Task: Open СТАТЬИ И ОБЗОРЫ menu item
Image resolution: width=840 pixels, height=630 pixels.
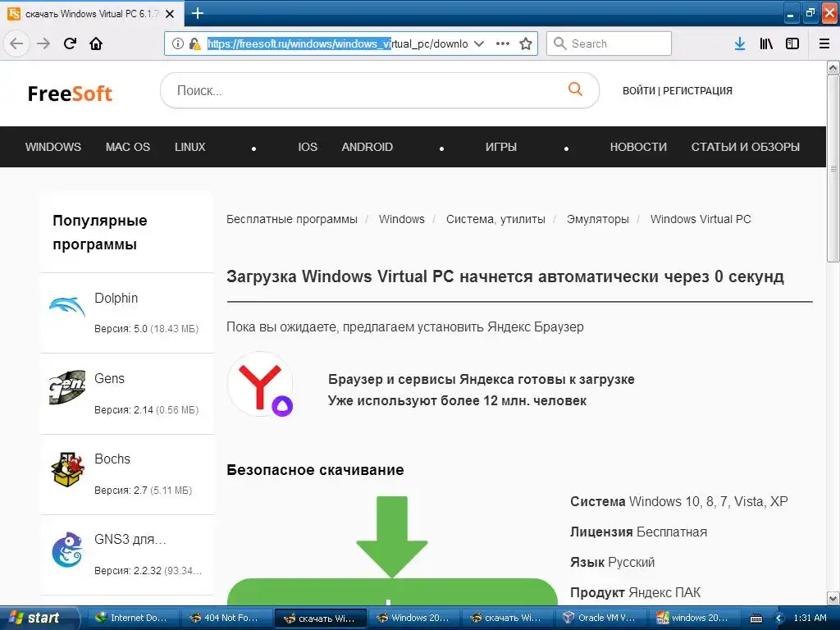Action: click(x=745, y=147)
